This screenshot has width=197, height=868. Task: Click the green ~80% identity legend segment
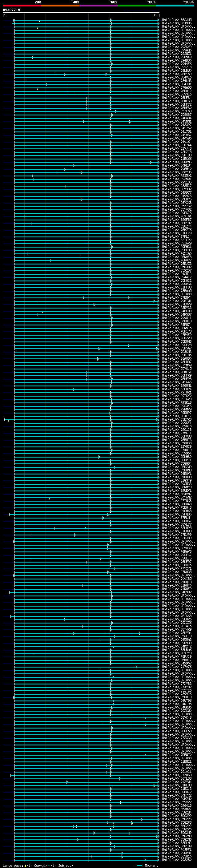pos(137,6)
